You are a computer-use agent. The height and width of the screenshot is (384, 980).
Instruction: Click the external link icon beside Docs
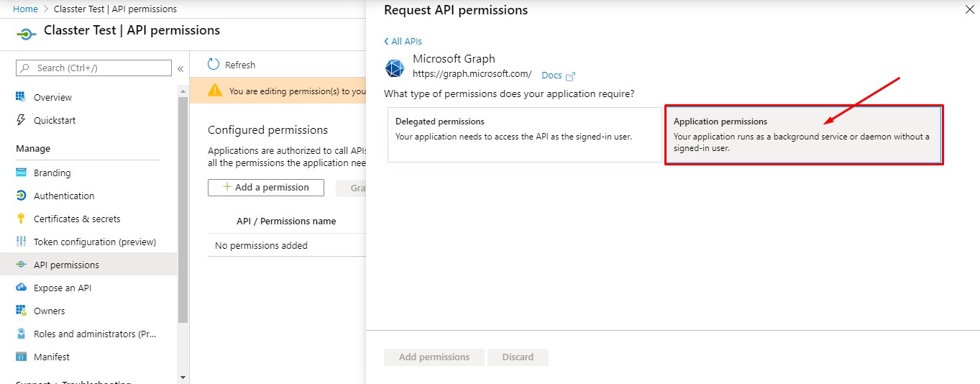point(571,76)
